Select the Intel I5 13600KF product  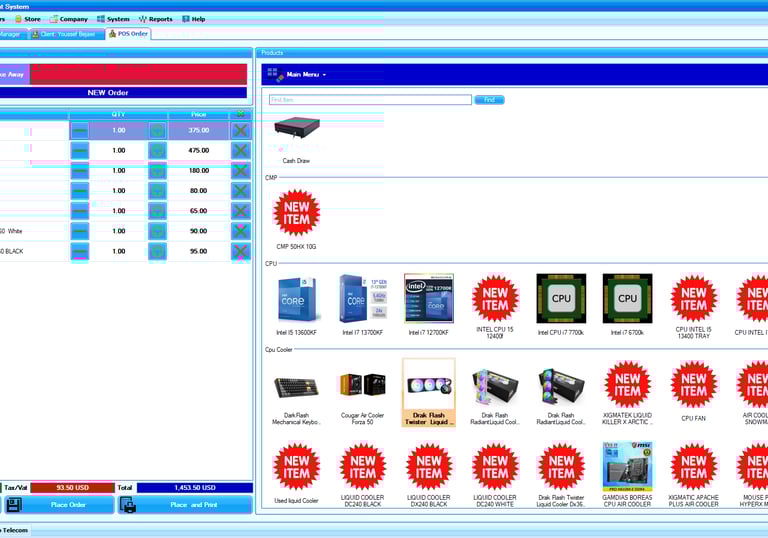(296, 304)
